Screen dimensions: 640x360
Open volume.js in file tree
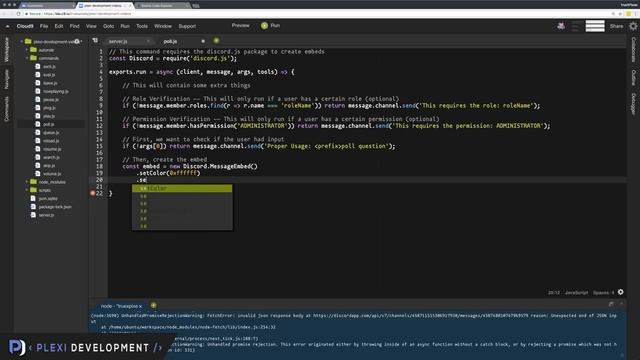click(x=52, y=173)
